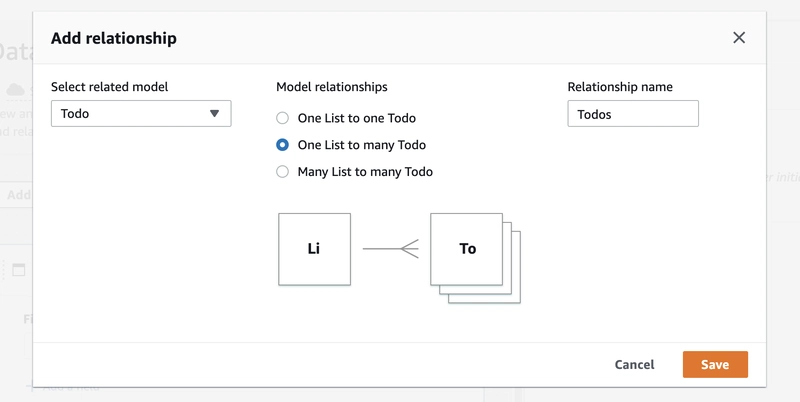Select One List to many Todo radio
Viewport: 800px width, 402px height.
[283, 145]
